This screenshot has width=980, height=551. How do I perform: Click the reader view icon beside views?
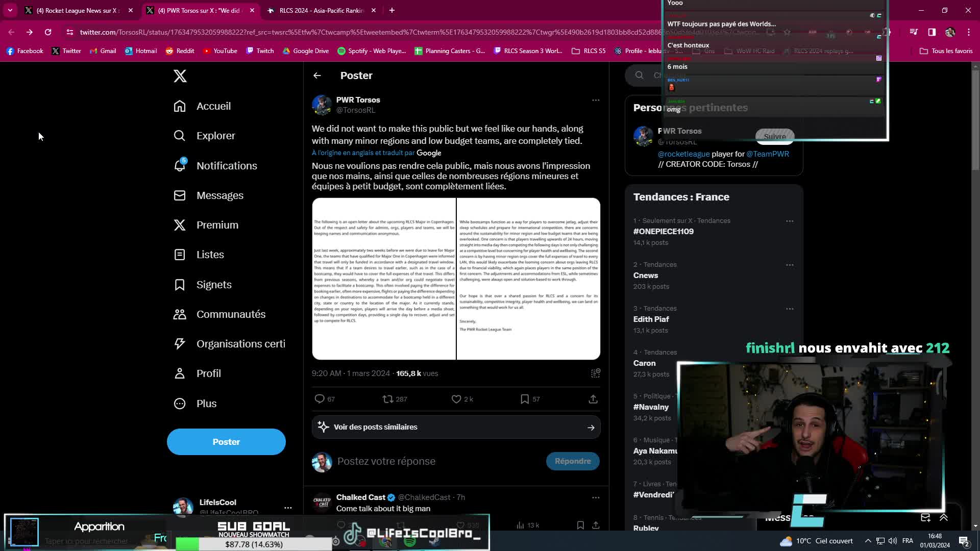tap(595, 373)
